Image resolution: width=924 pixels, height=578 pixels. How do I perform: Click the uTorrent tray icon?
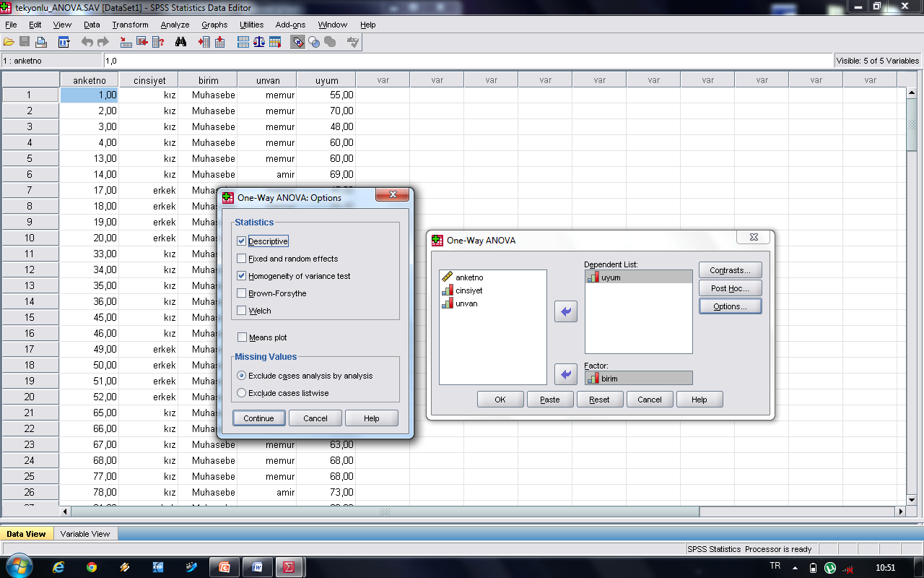(830, 568)
